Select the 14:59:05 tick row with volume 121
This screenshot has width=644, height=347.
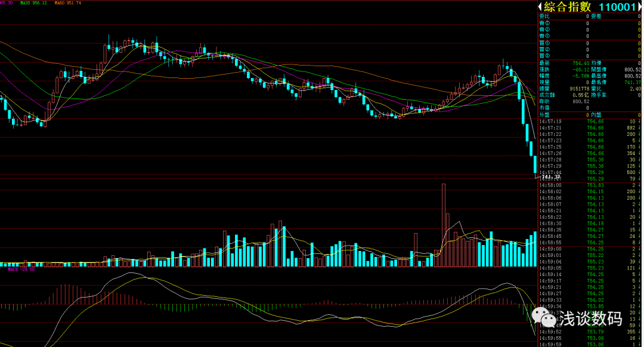pyautogui.click(x=590, y=268)
